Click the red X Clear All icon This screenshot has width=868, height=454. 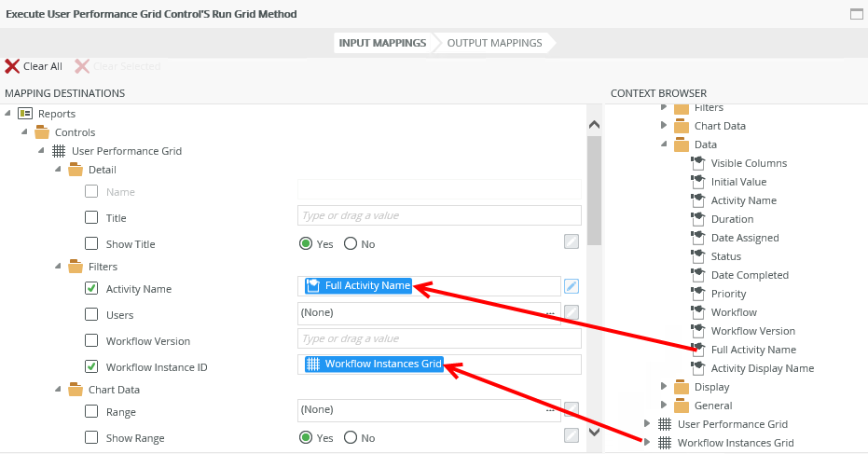tap(12, 66)
